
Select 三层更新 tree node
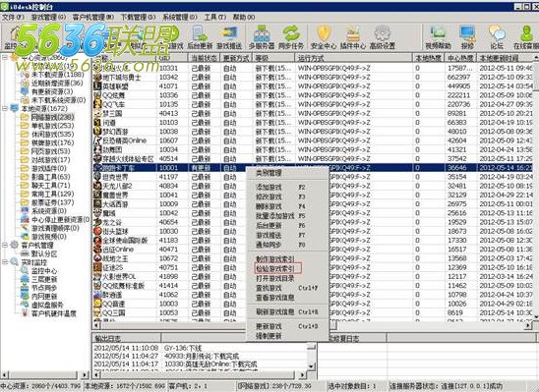pyautogui.click(x=44, y=279)
